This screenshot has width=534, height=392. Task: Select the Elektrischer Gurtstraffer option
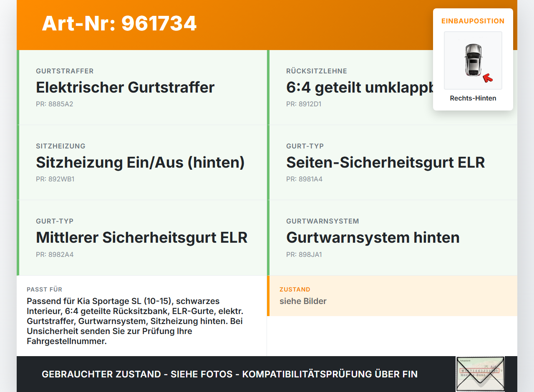pyautogui.click(x=125, y=88)
